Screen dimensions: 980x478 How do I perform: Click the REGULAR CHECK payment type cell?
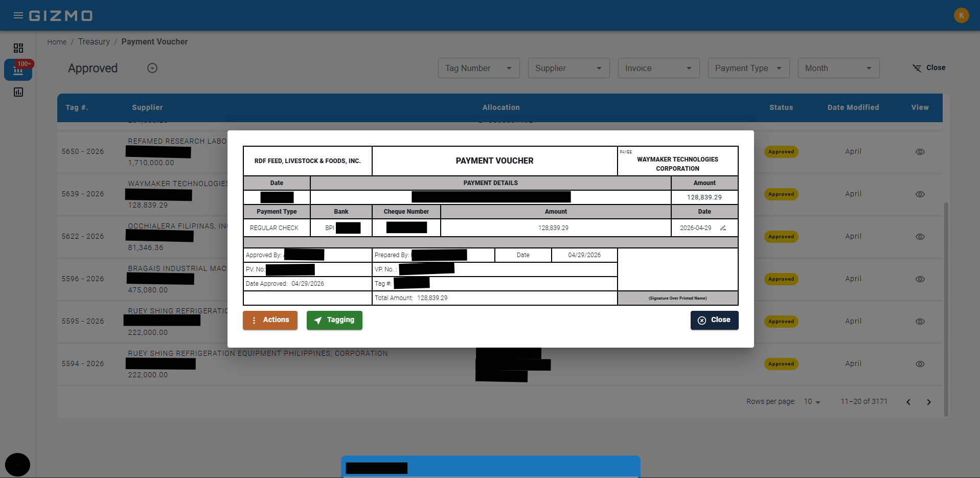point(277,228)
